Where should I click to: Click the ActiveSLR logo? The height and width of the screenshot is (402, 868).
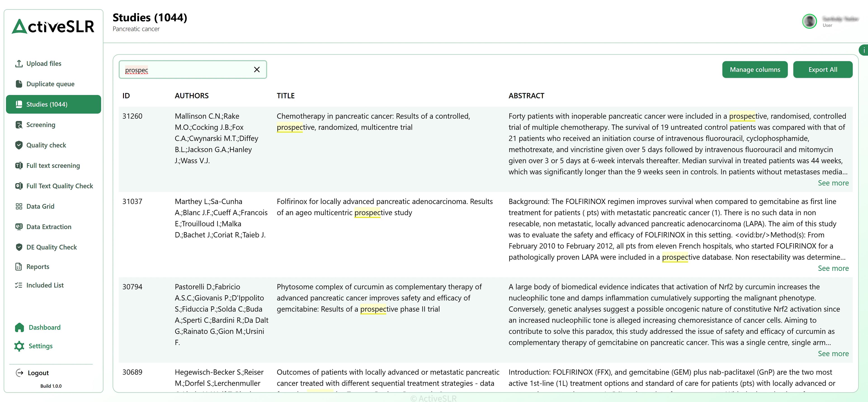point(53,26)
